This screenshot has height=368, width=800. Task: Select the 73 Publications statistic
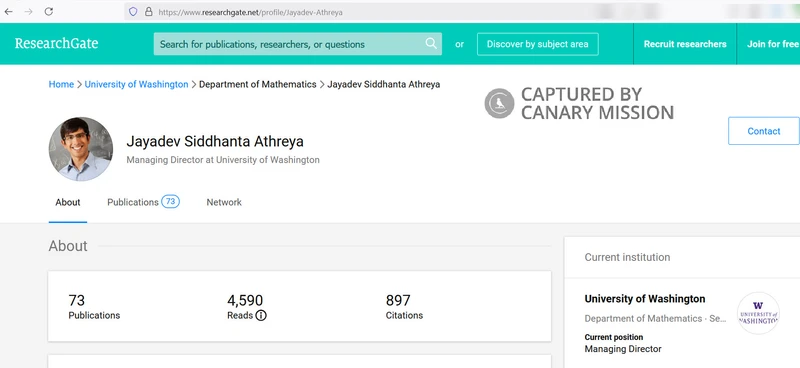click(94, 307)
